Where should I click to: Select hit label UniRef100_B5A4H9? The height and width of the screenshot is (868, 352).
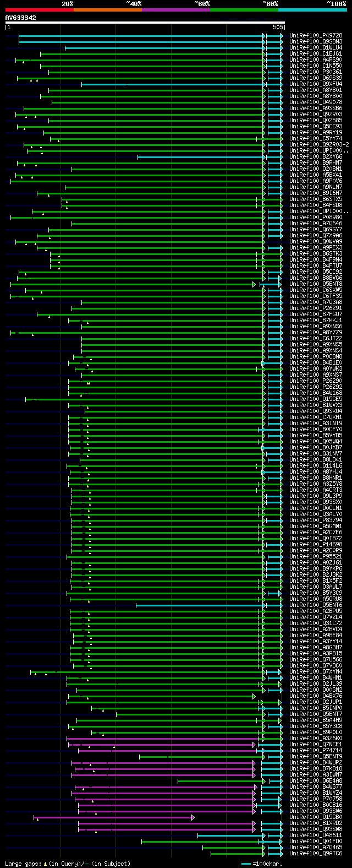point(316,720)
